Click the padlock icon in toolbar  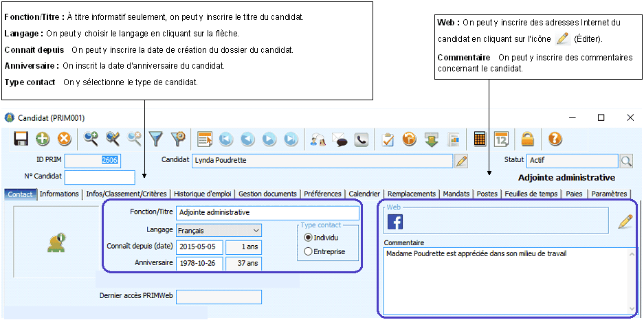point(527,139)
